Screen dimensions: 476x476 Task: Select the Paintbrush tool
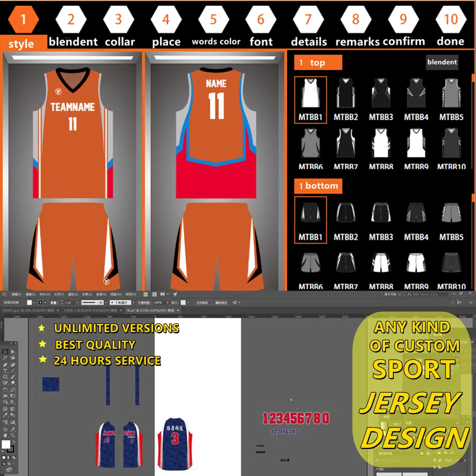13,377
